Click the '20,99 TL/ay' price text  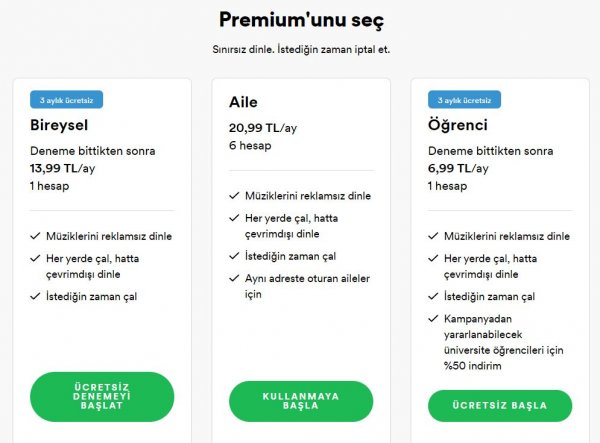pos(260,128)
